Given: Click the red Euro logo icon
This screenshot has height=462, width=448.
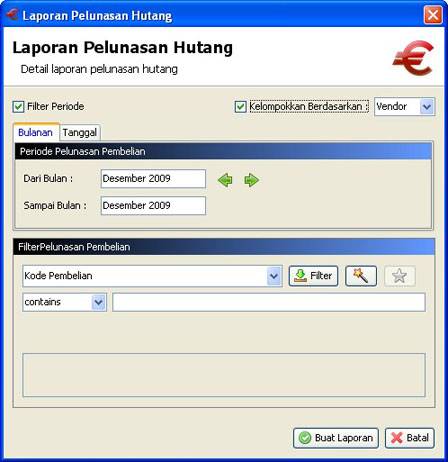Looking at the screenshot, I should 413,58.
